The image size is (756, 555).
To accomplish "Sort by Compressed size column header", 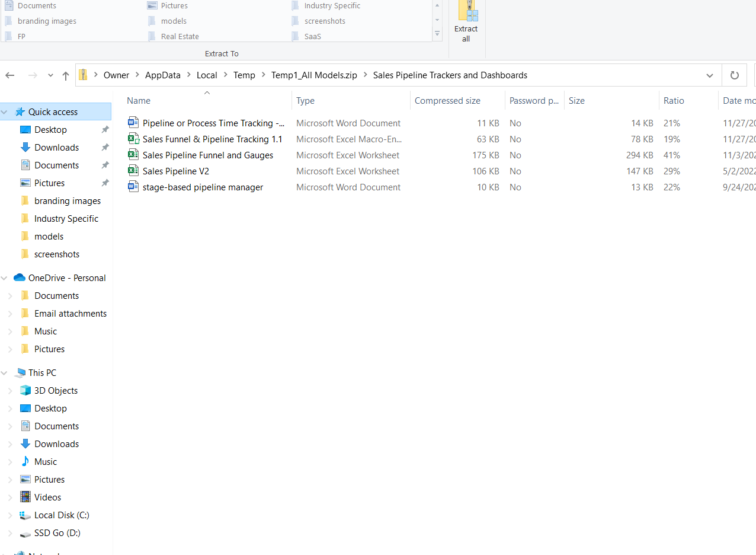I will pyautogui.click(x=447, y=101).
